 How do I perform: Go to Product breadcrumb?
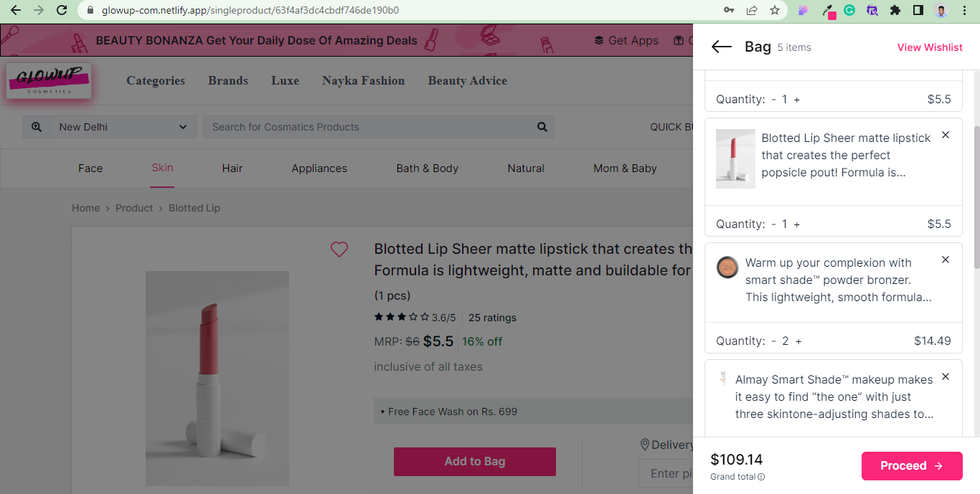(134, 208)
